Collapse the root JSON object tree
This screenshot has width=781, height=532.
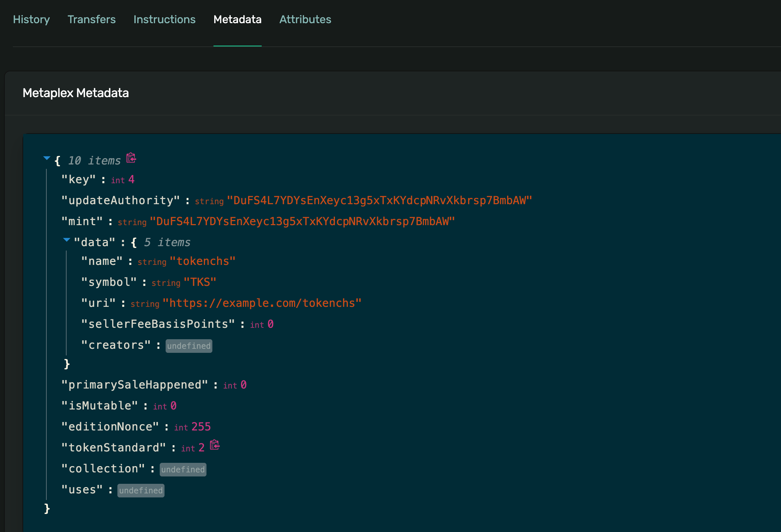[47, 159]
